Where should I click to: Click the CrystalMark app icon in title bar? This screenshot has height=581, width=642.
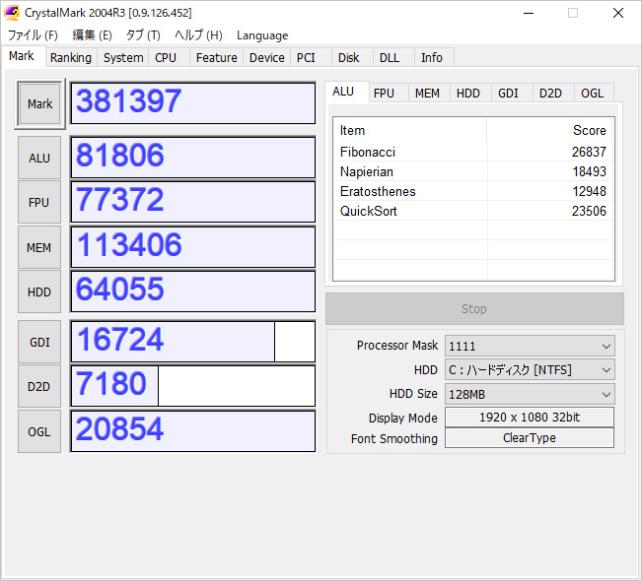tap(12, 13)
